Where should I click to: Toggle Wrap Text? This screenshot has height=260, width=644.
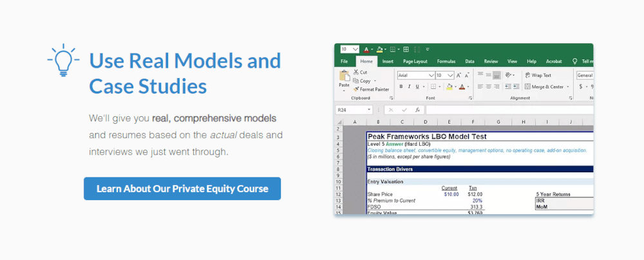(x=538, y=75)
